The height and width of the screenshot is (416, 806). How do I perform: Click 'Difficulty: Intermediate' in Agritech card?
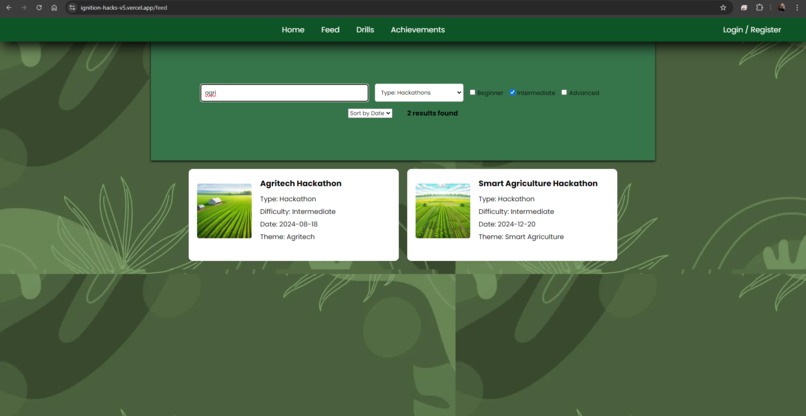point(298,212)
